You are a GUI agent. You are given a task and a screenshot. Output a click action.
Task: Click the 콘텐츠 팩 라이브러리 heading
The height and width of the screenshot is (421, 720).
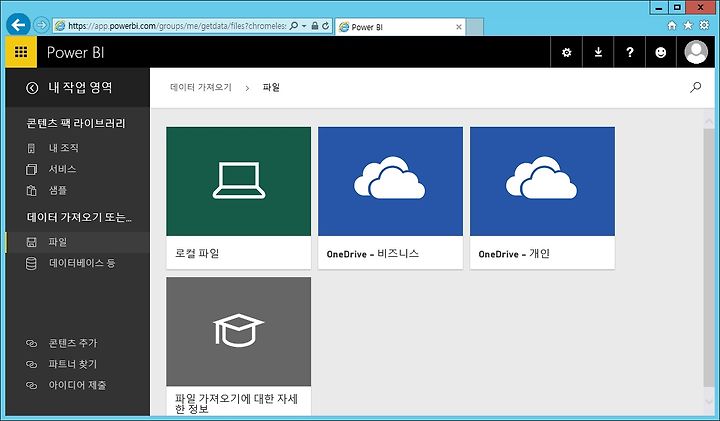76,123
